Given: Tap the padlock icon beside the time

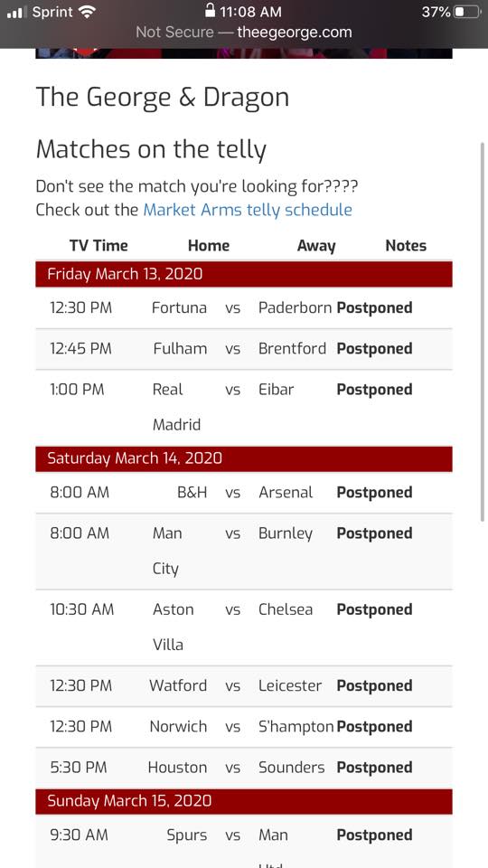Looking at the screenshot, I should (x=210, y=10).
